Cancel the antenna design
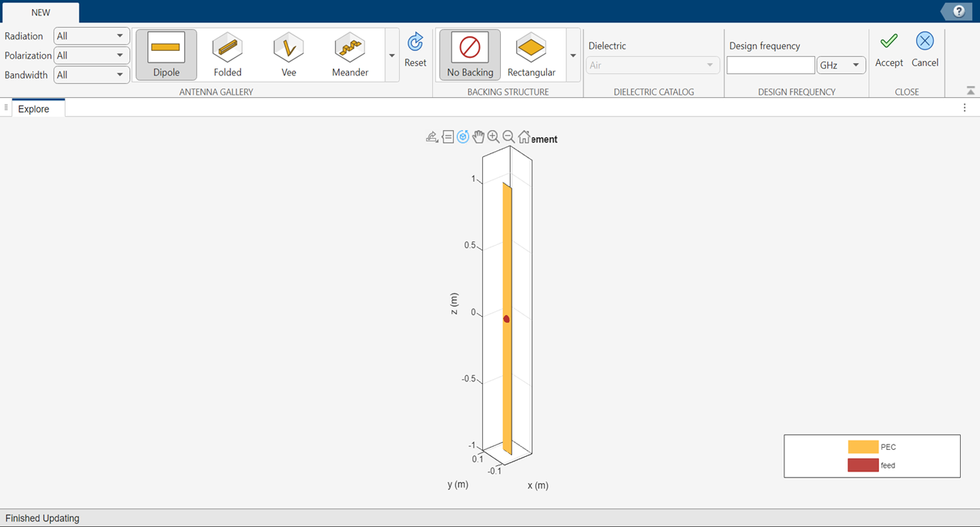 925,49
